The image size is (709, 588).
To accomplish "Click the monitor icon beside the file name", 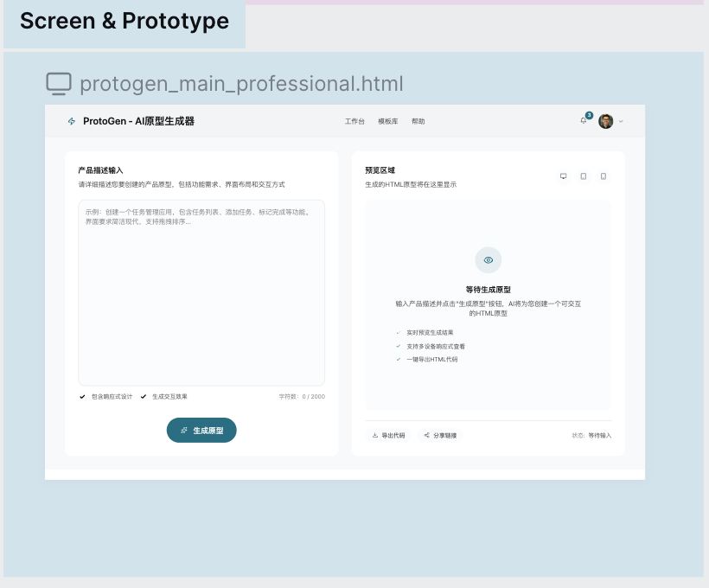I will (59, 84).
